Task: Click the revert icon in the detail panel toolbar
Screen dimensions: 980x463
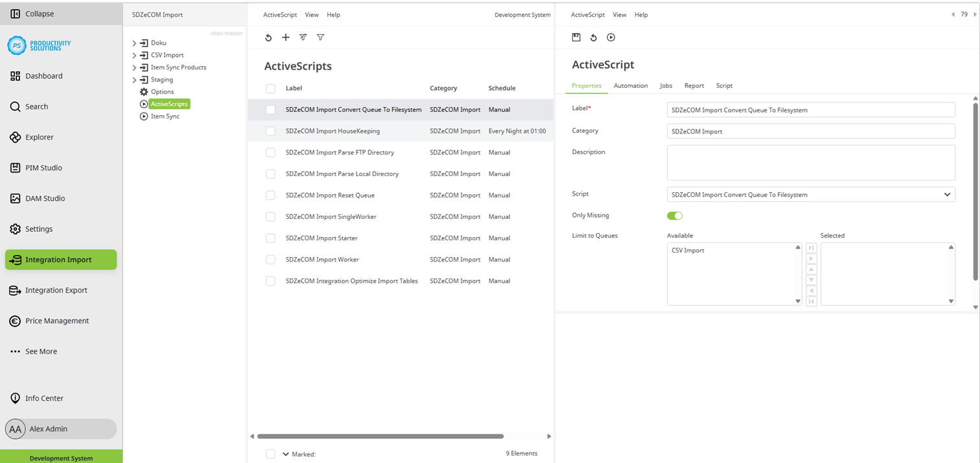Action: click(x=593, y=37)
